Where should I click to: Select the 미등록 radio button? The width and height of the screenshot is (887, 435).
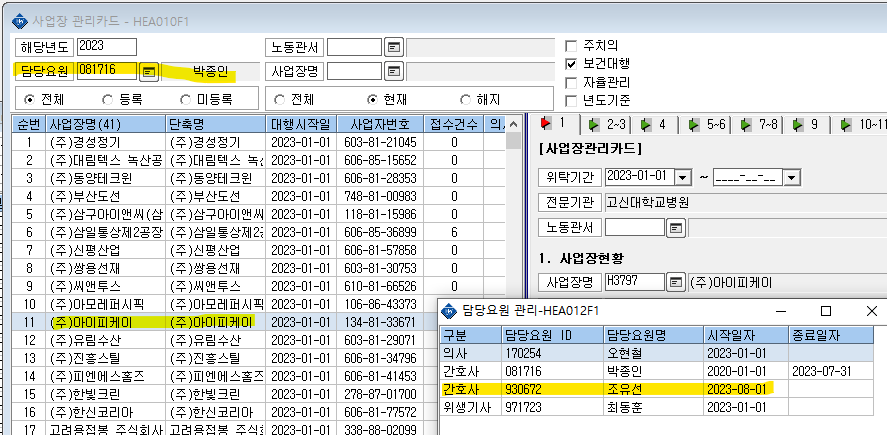[x=186, y=100]
